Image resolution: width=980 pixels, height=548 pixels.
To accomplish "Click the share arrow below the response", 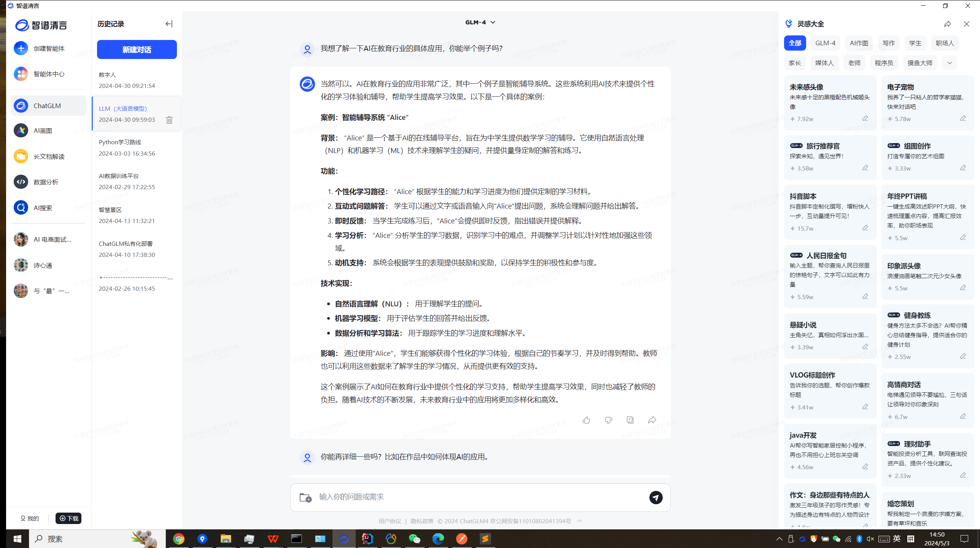I will tap(652, 420).
